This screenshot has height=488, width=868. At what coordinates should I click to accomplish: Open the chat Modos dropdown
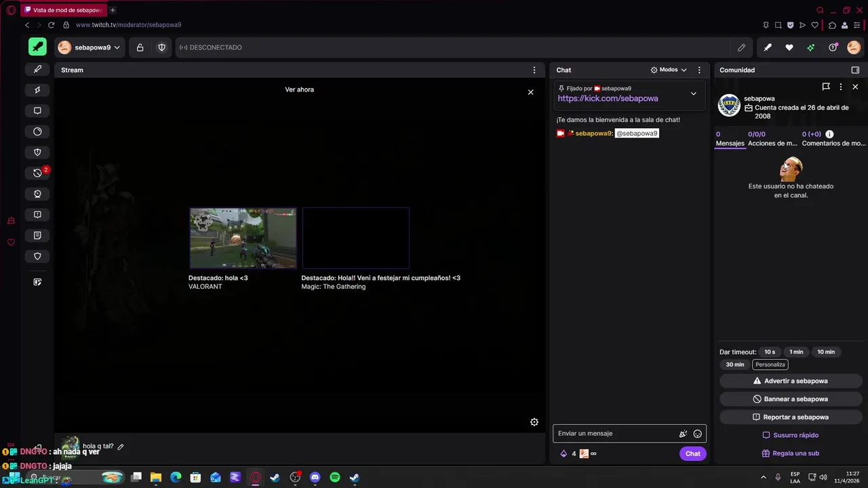click(669, 70)
